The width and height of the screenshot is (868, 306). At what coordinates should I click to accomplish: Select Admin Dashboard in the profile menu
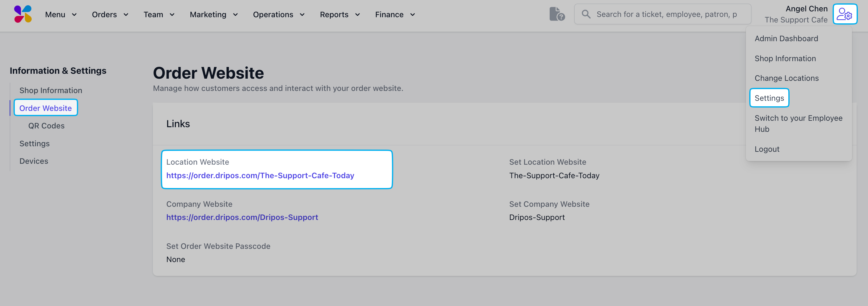pos(786,39)
